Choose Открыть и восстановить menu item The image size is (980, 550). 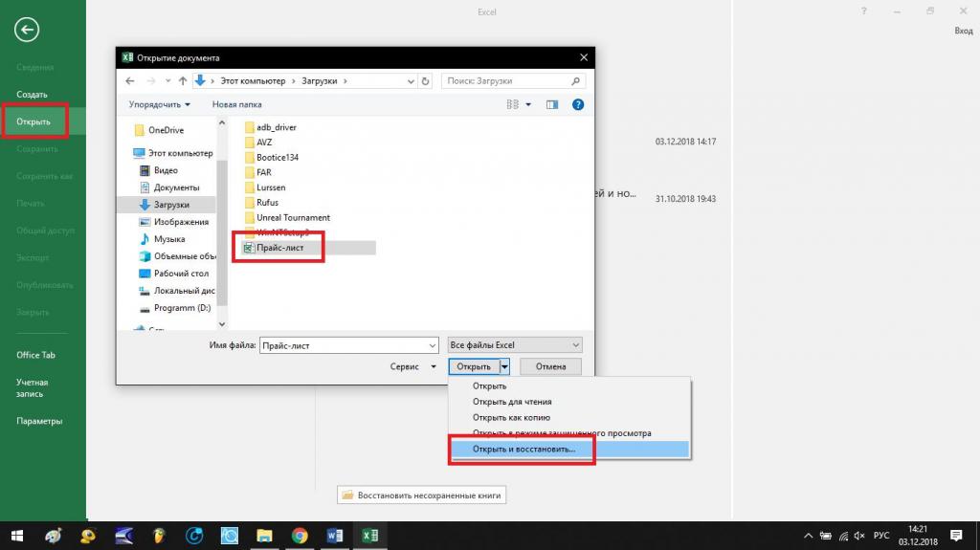tap(570, 449)
